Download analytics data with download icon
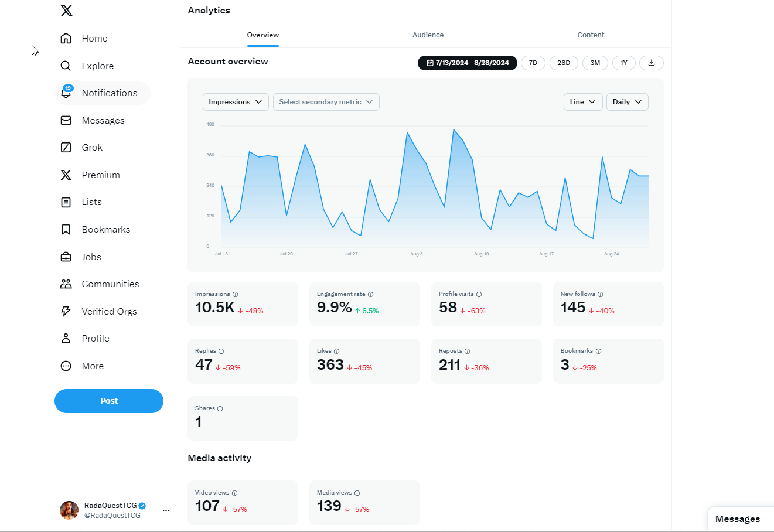This screenshot has width=774, height=532. [x=652, y=63]
